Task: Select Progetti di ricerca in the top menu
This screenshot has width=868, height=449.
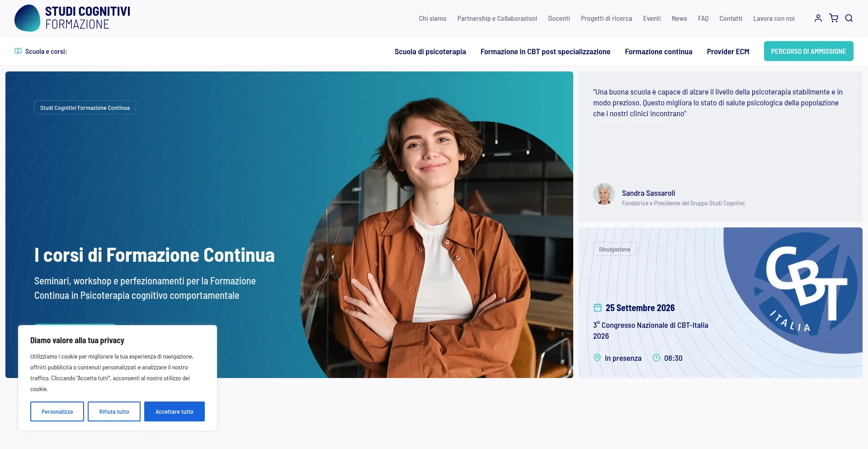Action: pyautogui.click(x=607, y=19)
